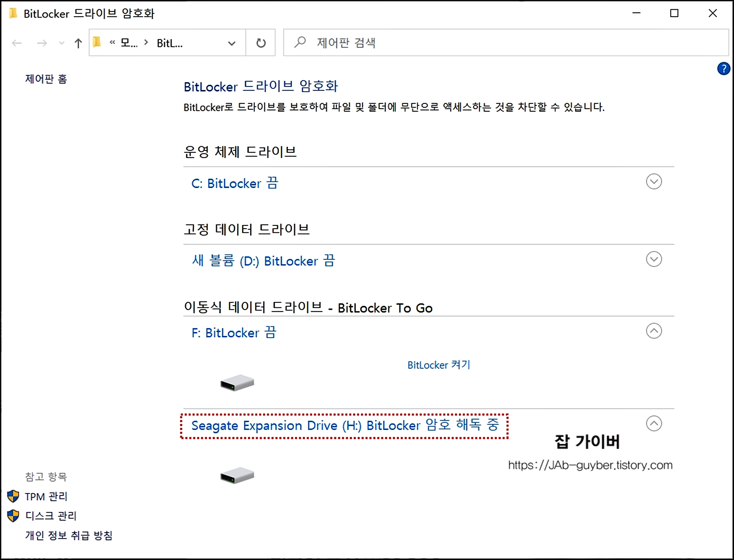Collapse the Seagate H: drive chevron
Image resolution: width=734 pixels, height=560 pixels.
click(x=654, y=423)
